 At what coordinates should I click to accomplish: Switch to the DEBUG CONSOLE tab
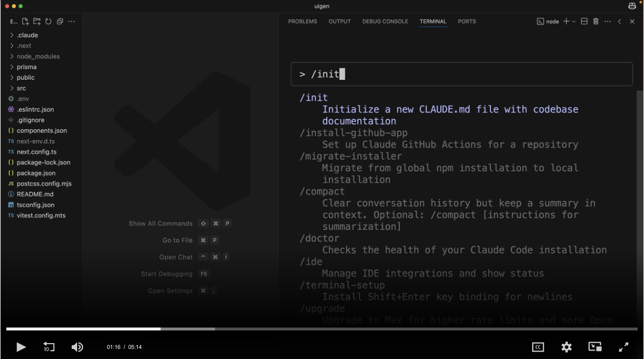(x=385, y=22)
